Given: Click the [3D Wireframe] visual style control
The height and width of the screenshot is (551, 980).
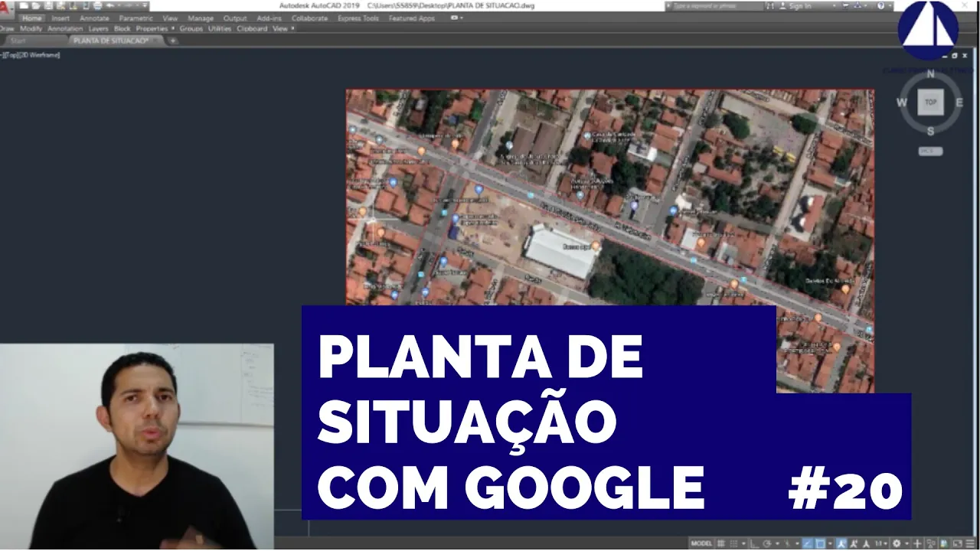Looking at the screenshot, I should pyautogui.click(x=41, y=55).
